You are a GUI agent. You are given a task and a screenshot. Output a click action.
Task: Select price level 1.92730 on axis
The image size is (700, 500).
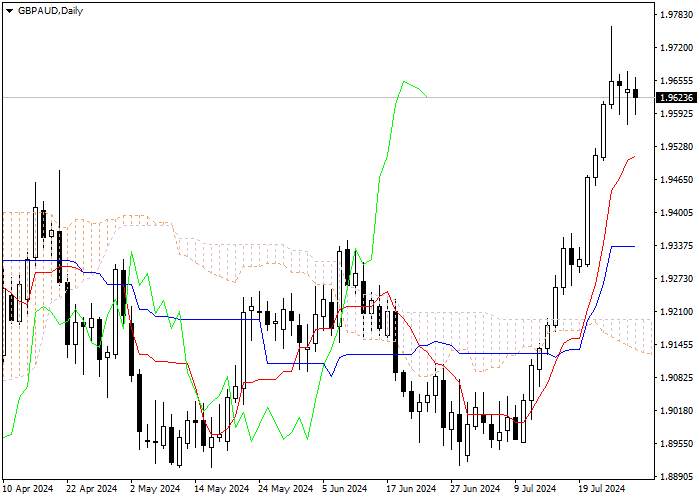(x=676, y=279)
